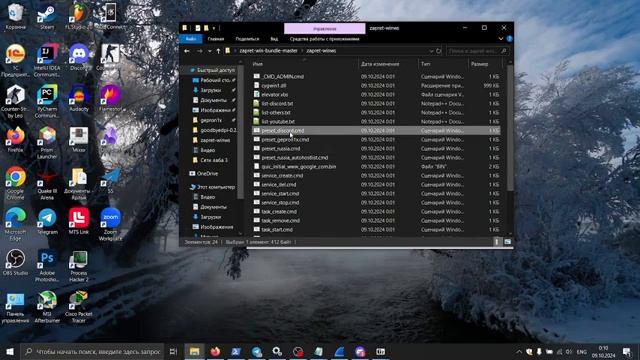The image size is (640, 360).
Task: Open the Audacity desktop icon
Action: [x=79, y=98]
